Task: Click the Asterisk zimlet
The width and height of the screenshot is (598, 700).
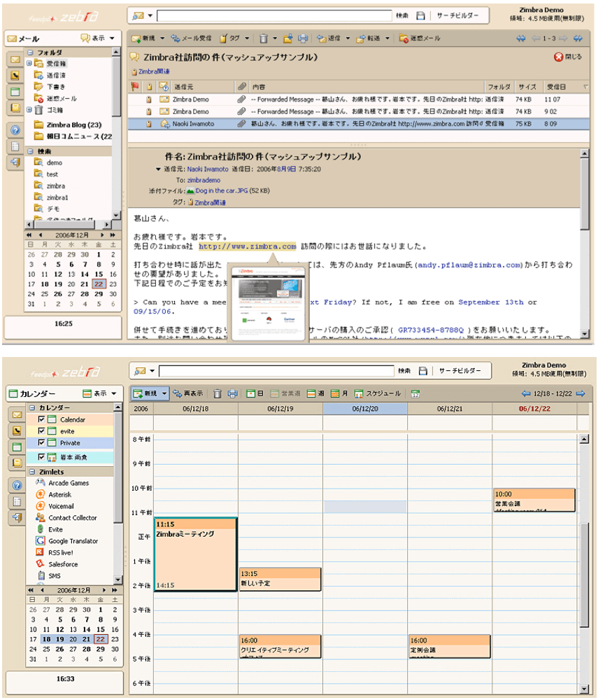Action: pos(54,494)
